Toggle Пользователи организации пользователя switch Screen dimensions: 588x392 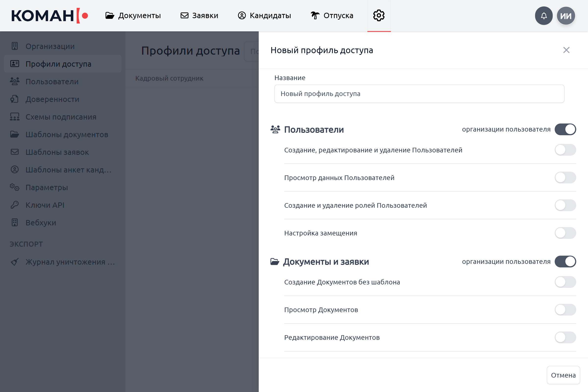click(565, 129)
